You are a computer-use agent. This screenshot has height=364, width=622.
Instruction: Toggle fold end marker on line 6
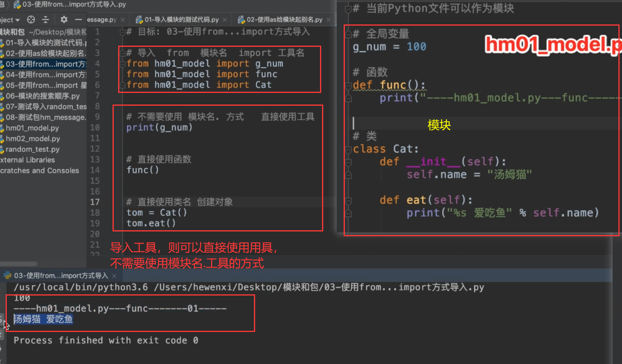coord(123,85)
